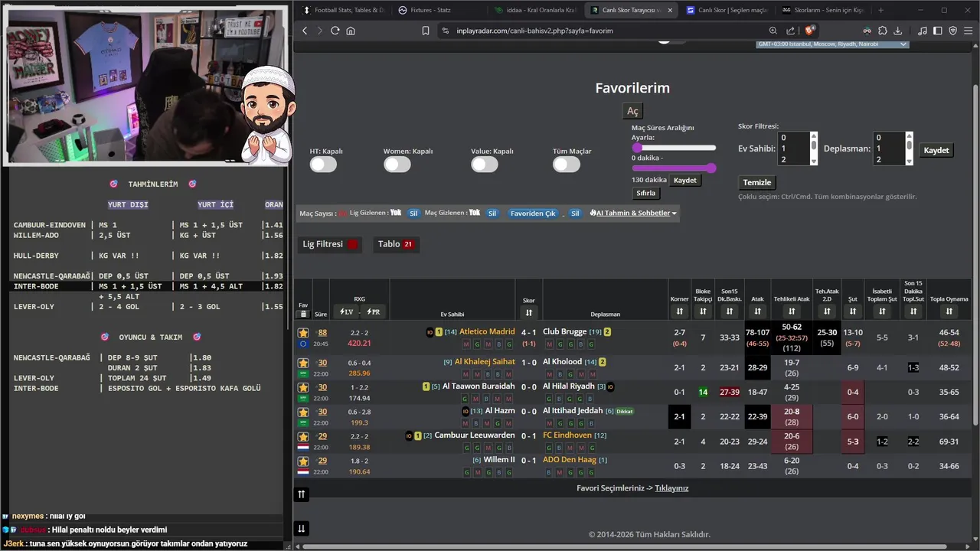The image size is (980, 551).
Task: Sort by the Teh.Atak 2.D column arrows
Action: point(827,311)
